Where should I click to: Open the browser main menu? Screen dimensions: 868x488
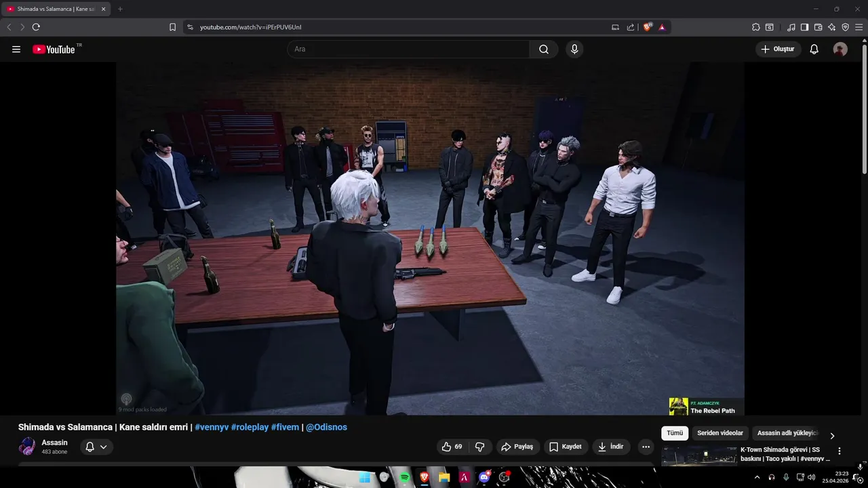859,27
